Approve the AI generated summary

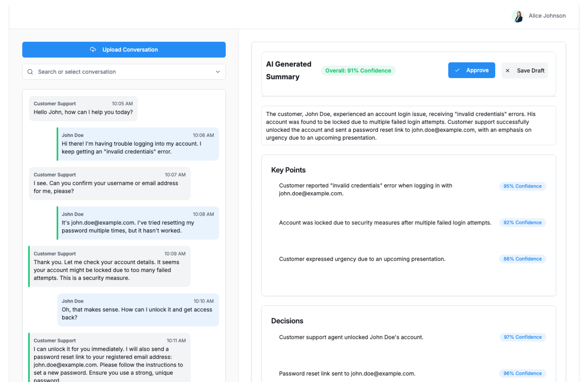point(471,70)
